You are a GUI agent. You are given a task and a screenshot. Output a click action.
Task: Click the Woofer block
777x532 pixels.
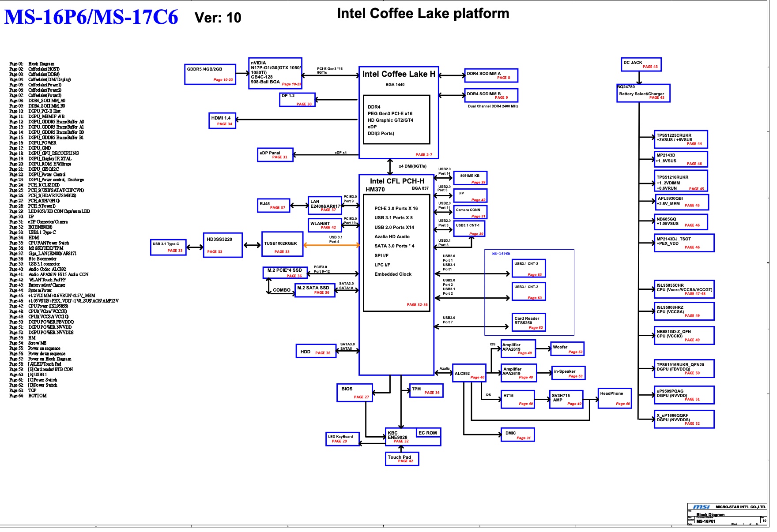coord(567,348)
